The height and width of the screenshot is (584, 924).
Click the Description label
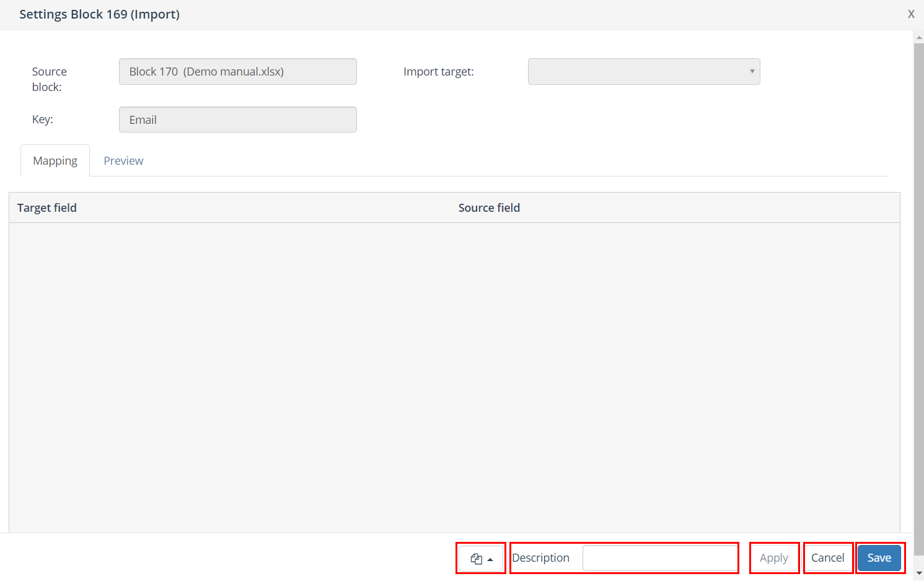pos(540,558)
